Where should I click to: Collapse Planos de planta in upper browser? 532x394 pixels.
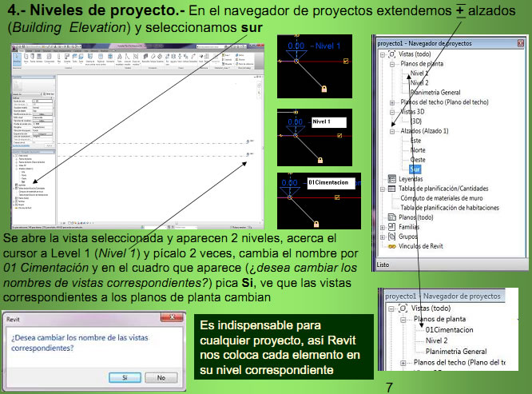(391, 64)
